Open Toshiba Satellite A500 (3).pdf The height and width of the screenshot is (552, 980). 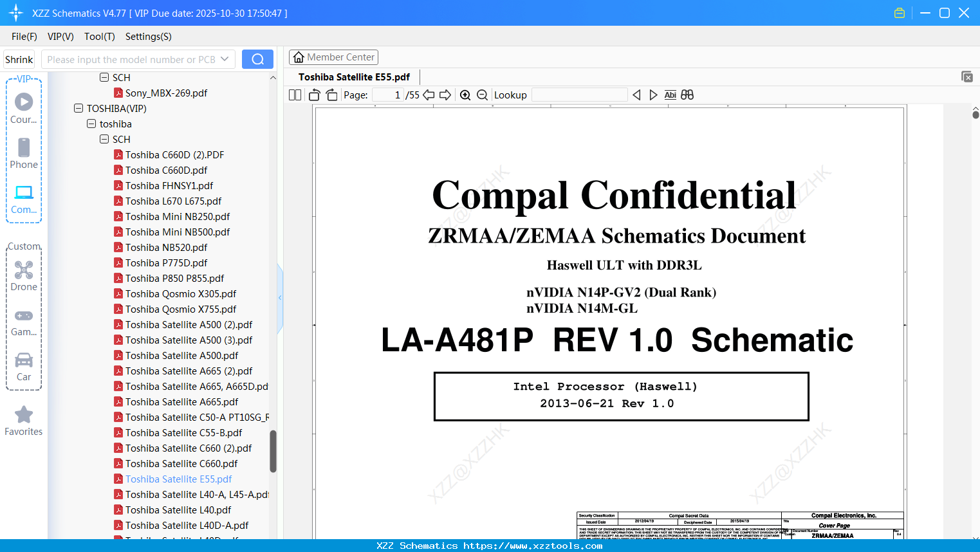pyautogui.click(x=183, y=340)
